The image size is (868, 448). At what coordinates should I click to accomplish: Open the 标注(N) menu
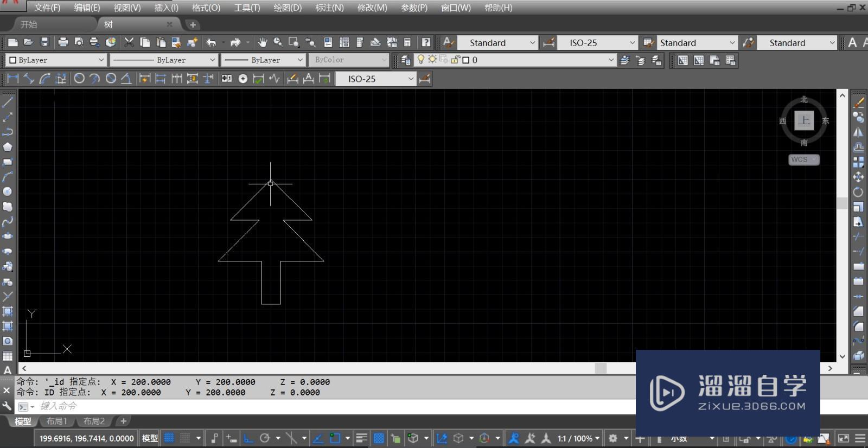[x=329, y=8]
